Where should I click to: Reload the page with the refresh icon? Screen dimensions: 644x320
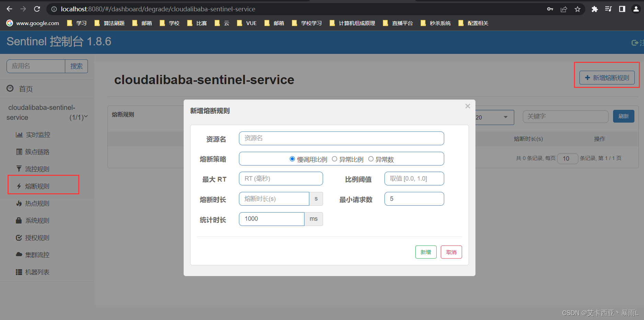[37, 9]
